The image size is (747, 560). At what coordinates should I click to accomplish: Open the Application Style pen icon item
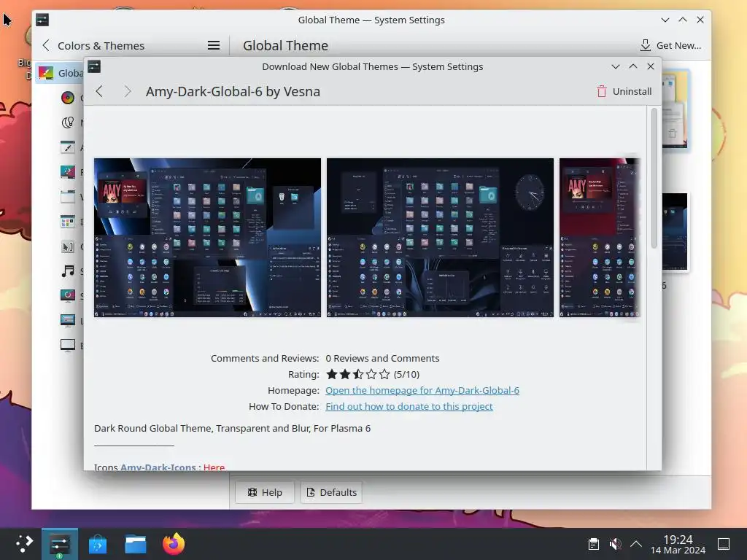tap(68, 147)
